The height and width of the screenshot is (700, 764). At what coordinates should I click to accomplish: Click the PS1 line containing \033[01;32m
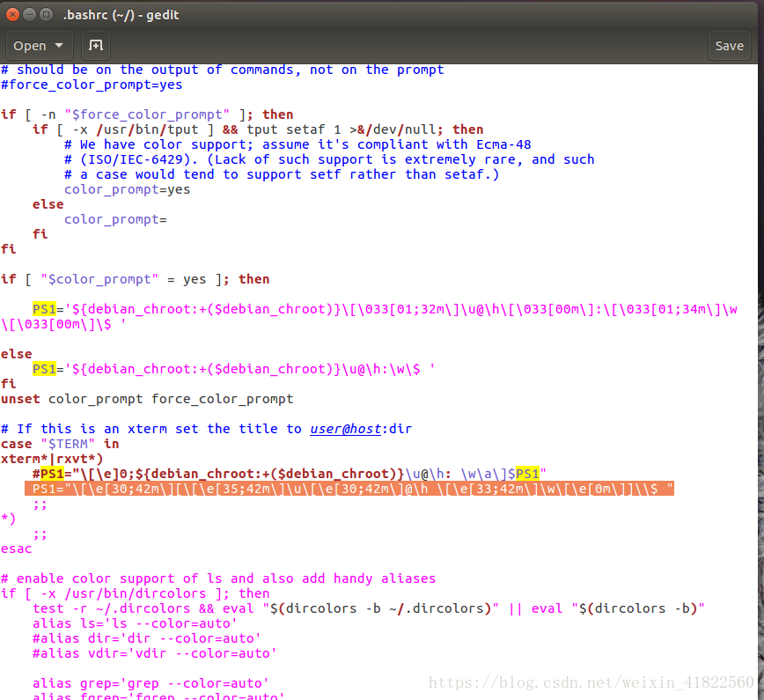coord(370,317)
